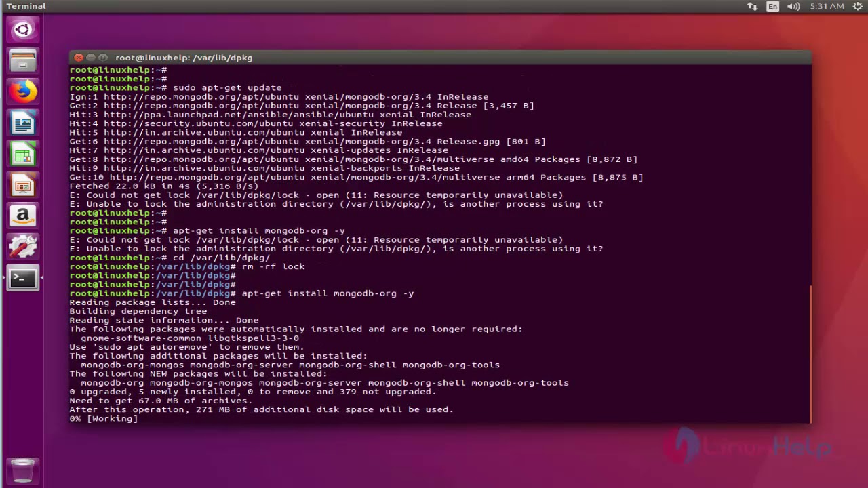This screenshot has height=488, width=868.
Task: Open LibreOffice Impress from launcher
Action: pyautogui.click(x=22, y=186)
